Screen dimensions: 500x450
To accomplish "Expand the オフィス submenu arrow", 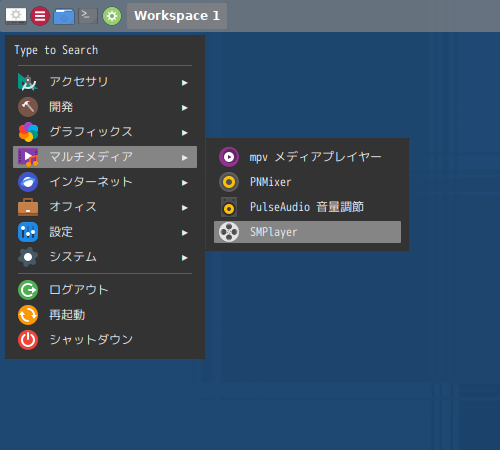I will (184, 208).
